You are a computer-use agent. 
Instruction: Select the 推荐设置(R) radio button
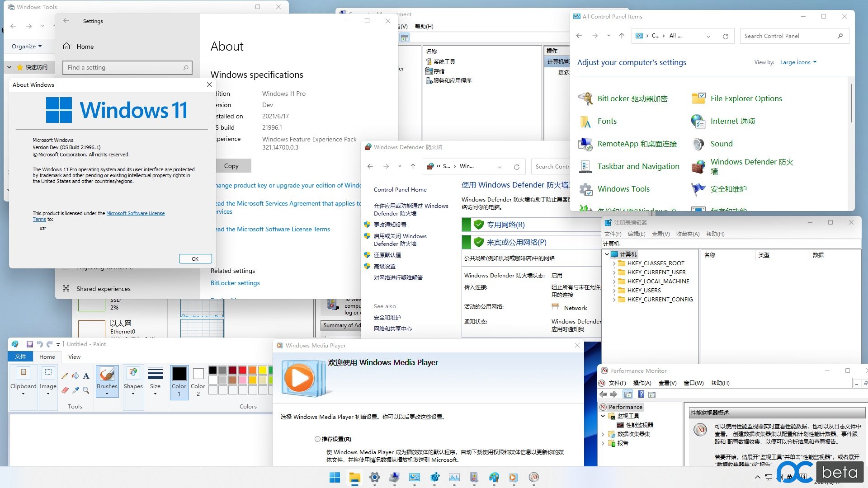click(317, 439)
